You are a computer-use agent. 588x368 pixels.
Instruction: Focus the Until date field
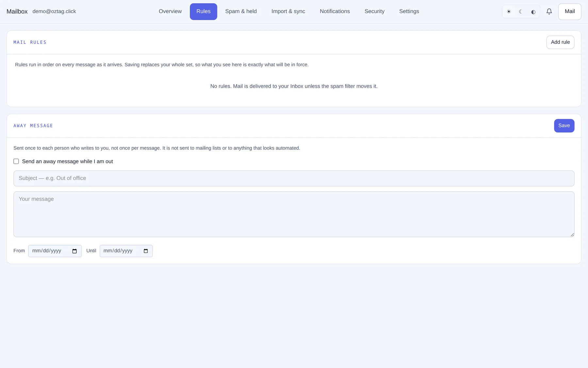click(126, 251)
